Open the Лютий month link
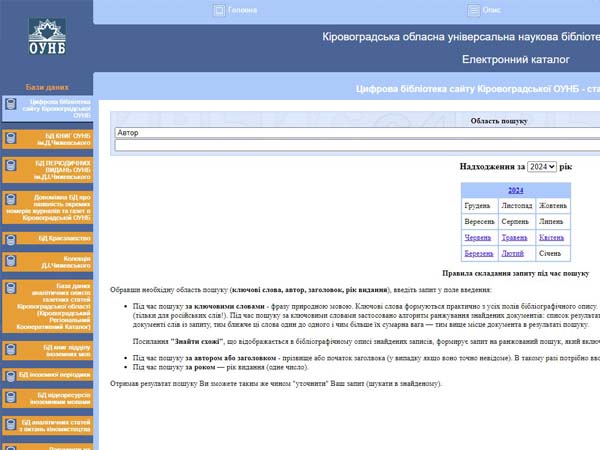This screenshot has width=600, height=450. [x=512, y=253]
